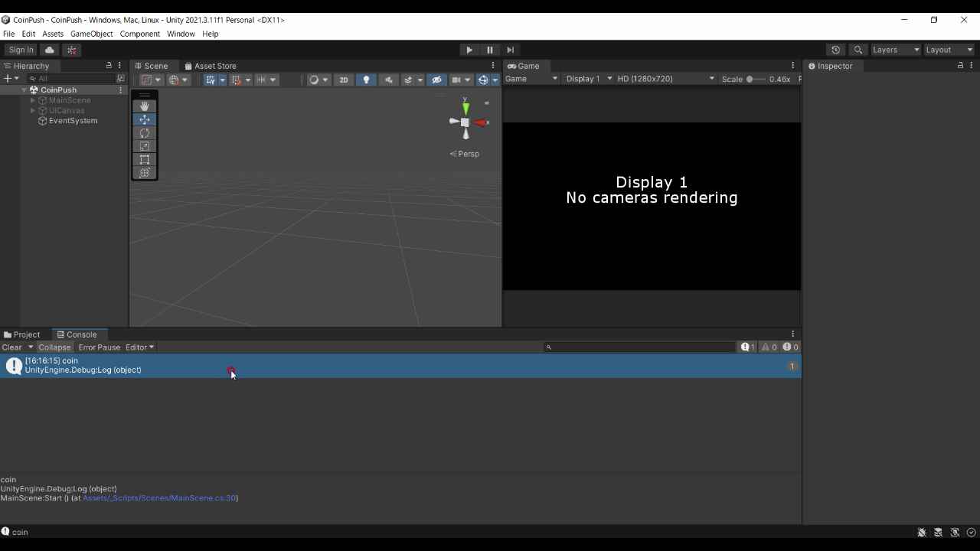Open the Layers dropdown
The width and height of the screenshot is (980, 551).
(x=896, y=50)
